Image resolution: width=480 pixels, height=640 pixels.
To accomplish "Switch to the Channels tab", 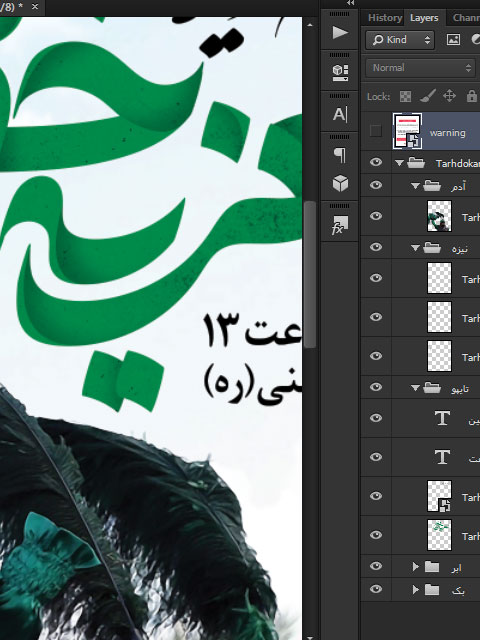I will click(x=466, y=18).
